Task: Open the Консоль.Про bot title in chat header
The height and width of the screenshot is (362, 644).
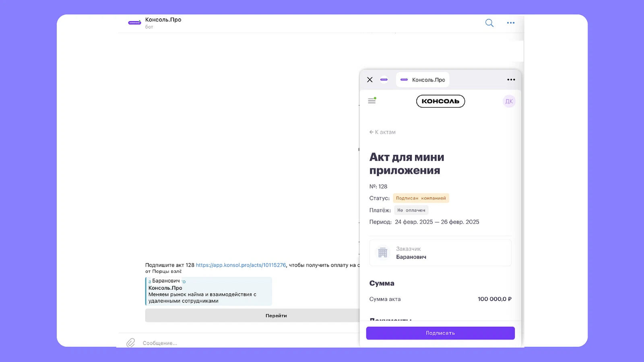Action: pos(163,20)
